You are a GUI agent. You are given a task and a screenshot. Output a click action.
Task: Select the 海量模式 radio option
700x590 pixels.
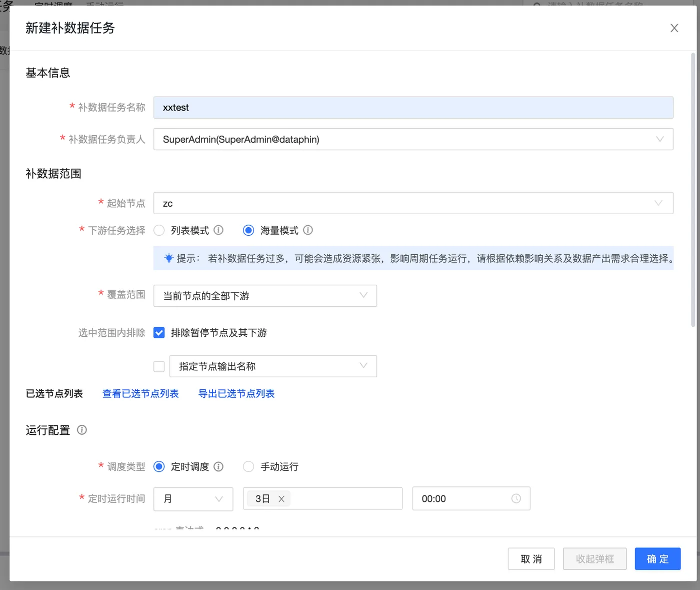(248, 230)
